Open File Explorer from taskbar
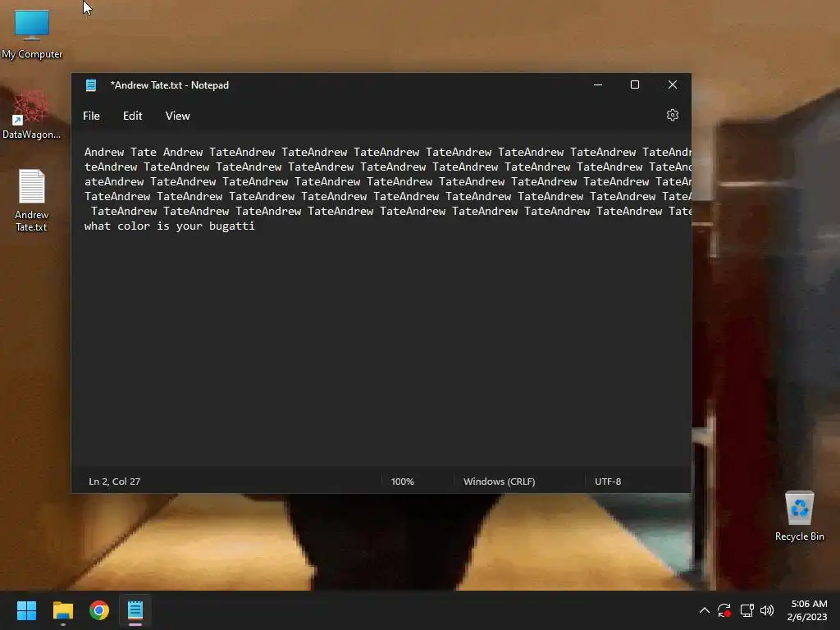 point(62,610)
